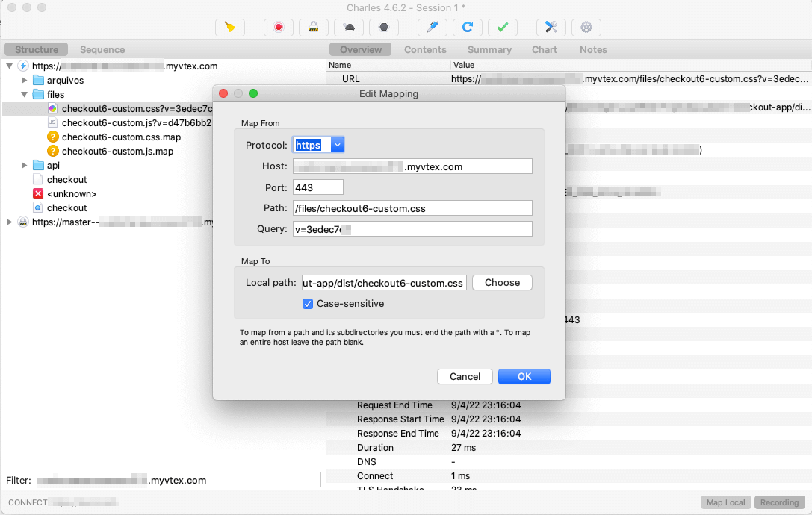
Task: Switch to the Sequence tab
Action: [102, 50]
